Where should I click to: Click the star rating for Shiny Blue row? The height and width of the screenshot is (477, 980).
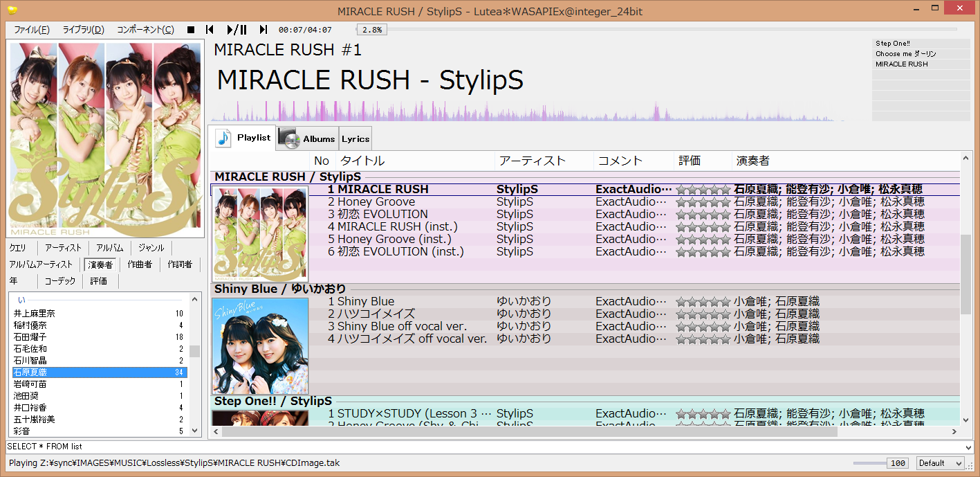(703, 301)
